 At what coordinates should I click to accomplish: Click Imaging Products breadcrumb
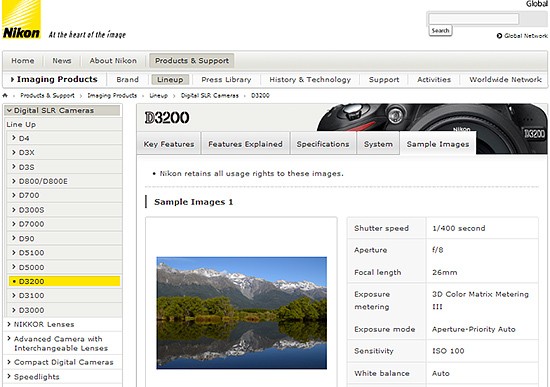coord(112,95)
